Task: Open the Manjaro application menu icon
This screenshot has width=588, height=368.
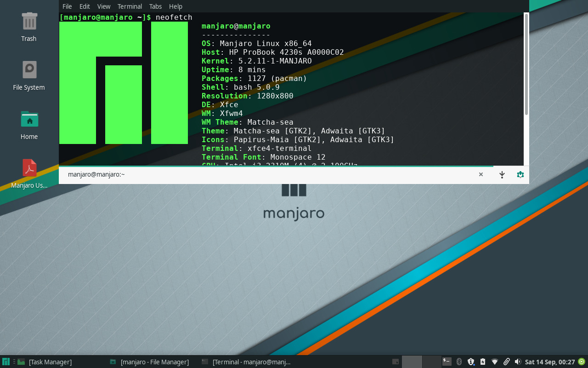Action: [x=5, y=362]
